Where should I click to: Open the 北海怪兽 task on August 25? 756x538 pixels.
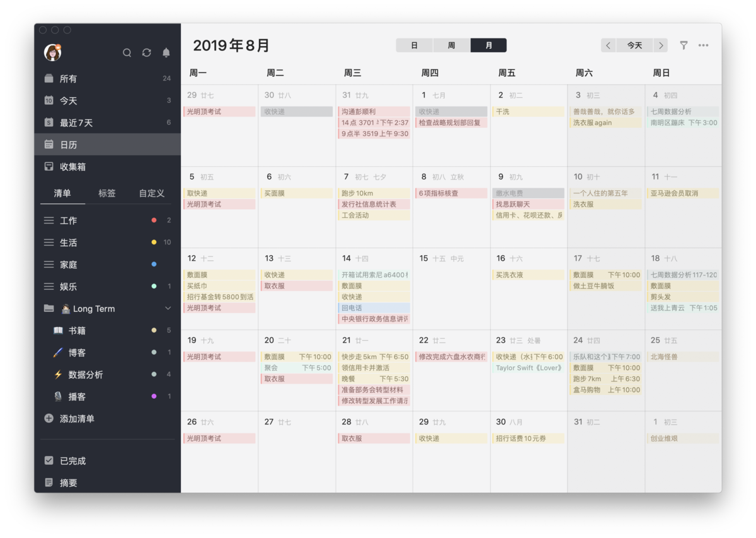[683, 357]
